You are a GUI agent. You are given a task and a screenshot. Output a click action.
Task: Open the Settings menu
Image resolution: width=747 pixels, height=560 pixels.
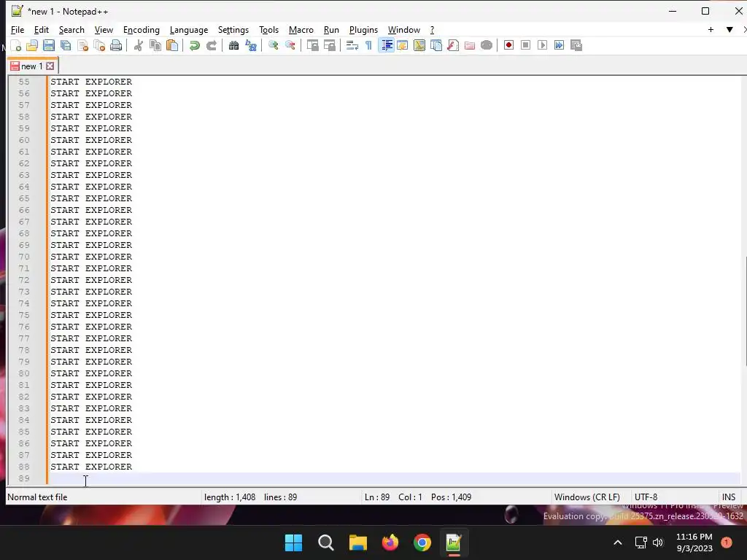233,29
